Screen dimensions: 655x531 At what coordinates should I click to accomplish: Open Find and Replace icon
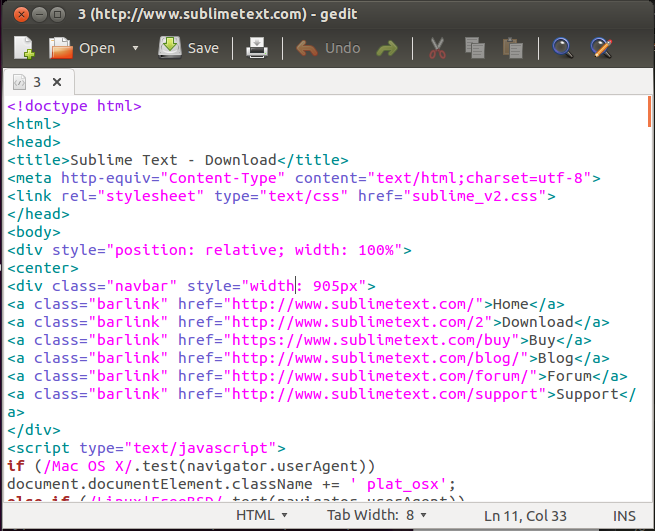click(602, 48)
